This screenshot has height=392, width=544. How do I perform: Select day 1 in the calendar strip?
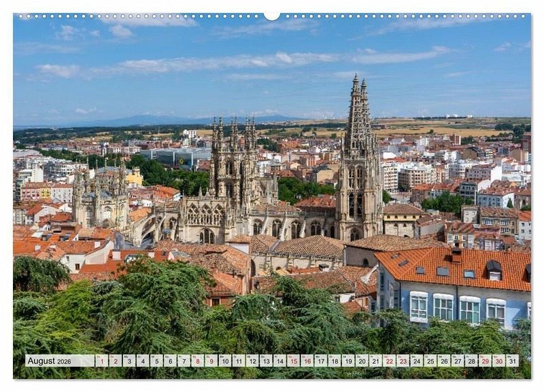101,361
